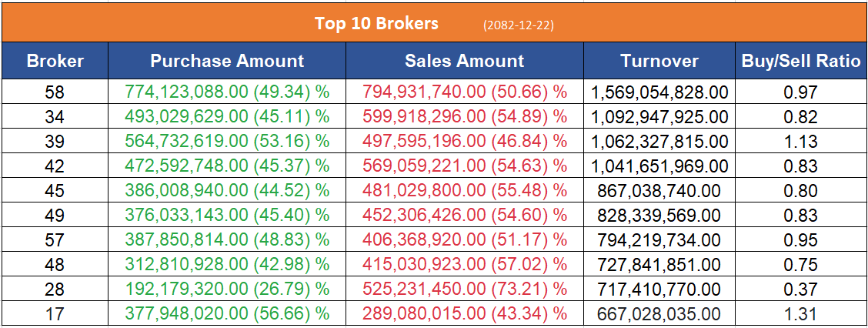
Task: Select broker 58 cell
Action: point(55,92)
